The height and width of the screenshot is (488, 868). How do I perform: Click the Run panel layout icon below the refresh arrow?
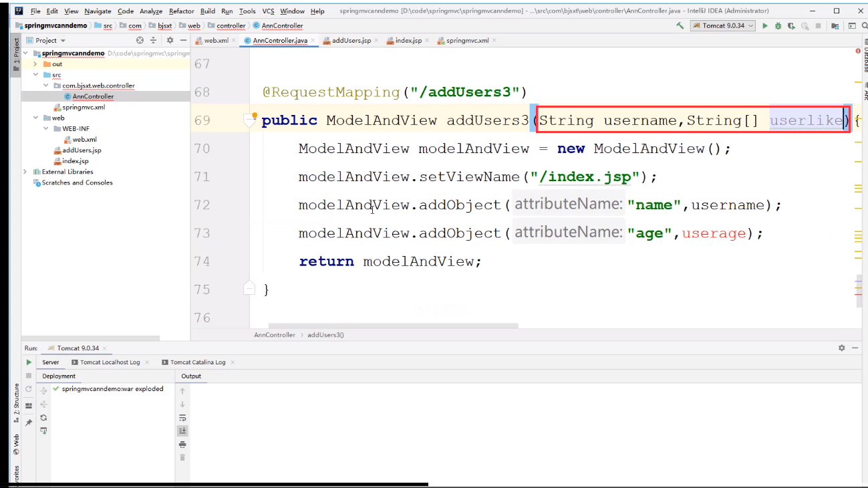click(29, 406)
